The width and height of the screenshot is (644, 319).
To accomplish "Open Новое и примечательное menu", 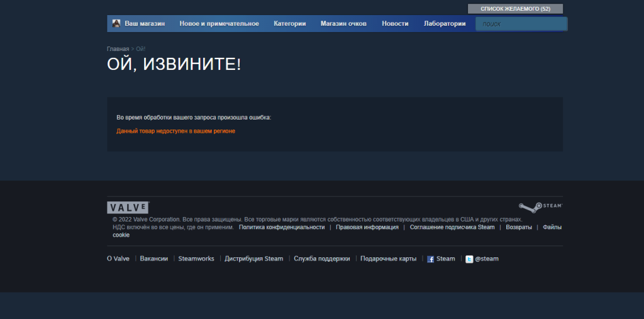I will click(219, 23).
